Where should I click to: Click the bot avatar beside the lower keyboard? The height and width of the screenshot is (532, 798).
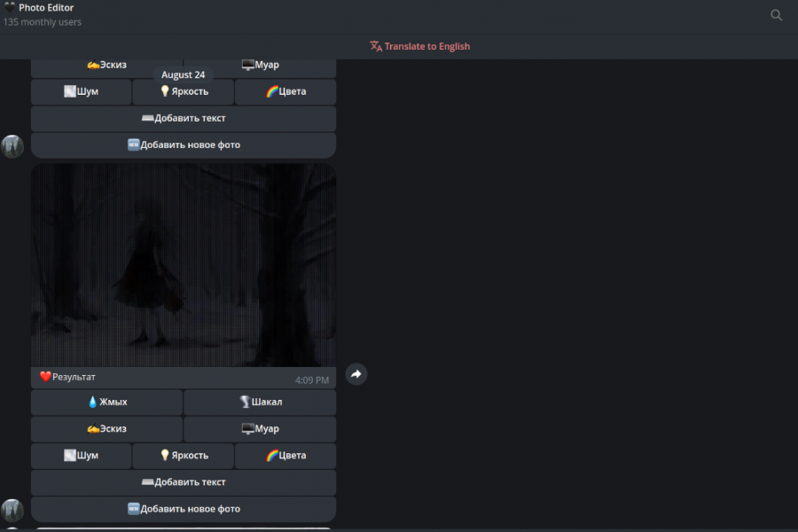12,511
